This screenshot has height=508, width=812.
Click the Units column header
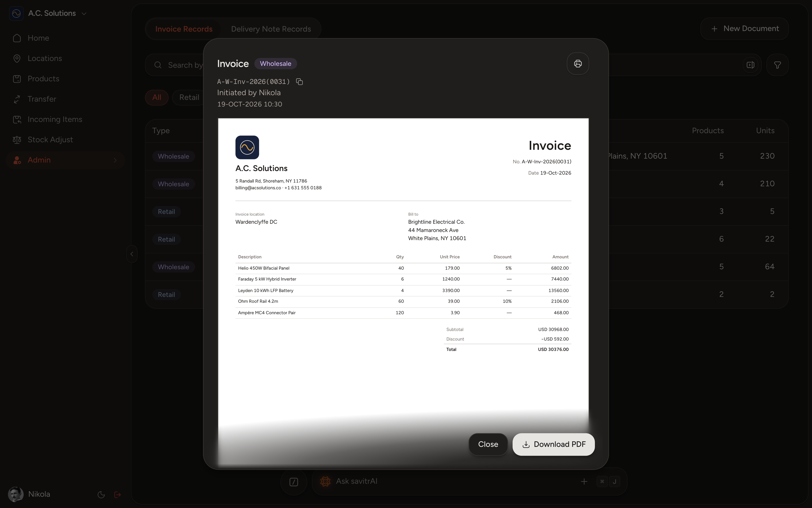coord(765,131)
